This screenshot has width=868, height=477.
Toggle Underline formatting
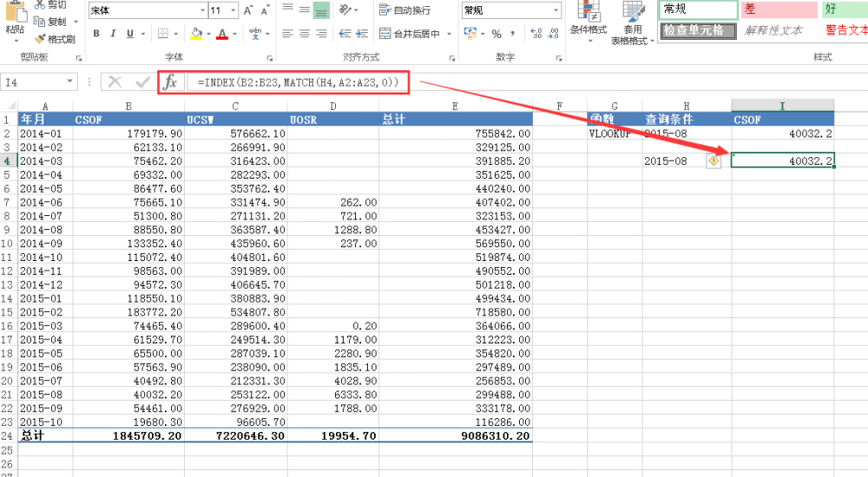pos(130,34)
